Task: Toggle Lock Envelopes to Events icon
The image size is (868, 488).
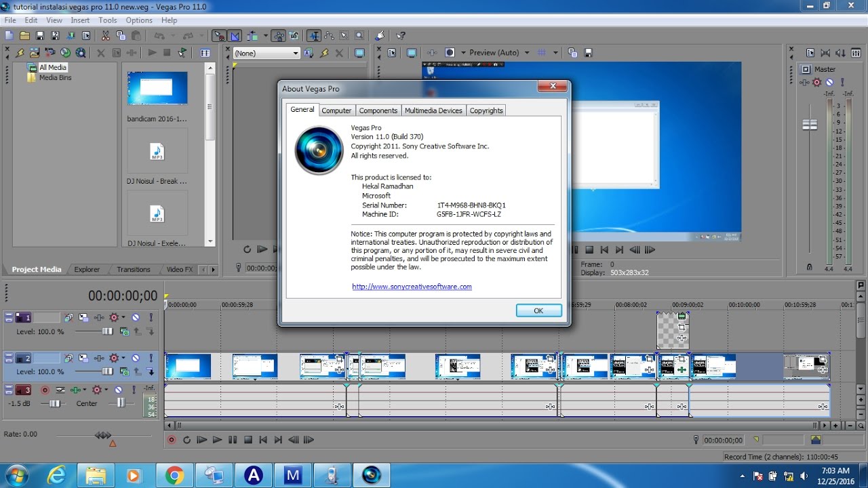Action: 279,35
